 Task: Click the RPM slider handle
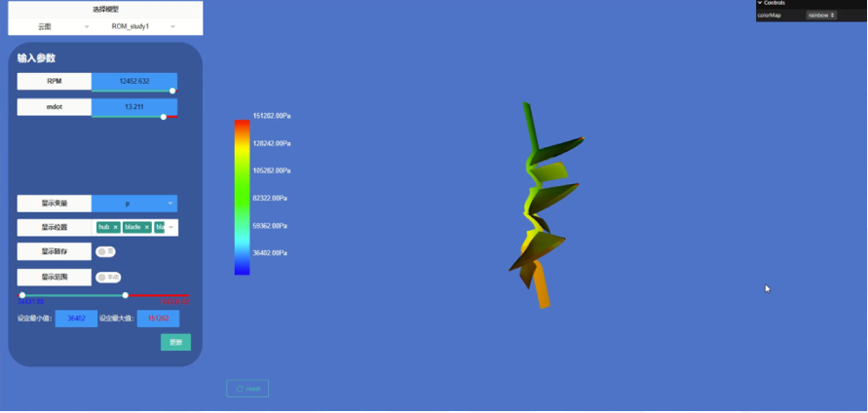pos(172,91)
